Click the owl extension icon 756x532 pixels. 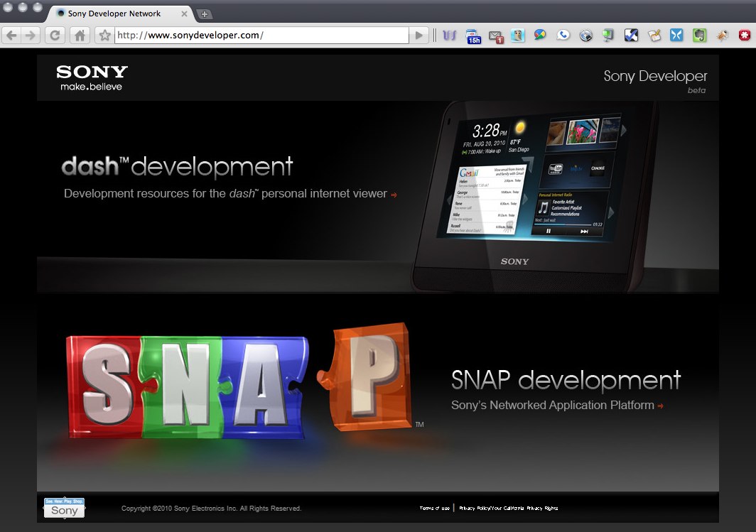517,36
